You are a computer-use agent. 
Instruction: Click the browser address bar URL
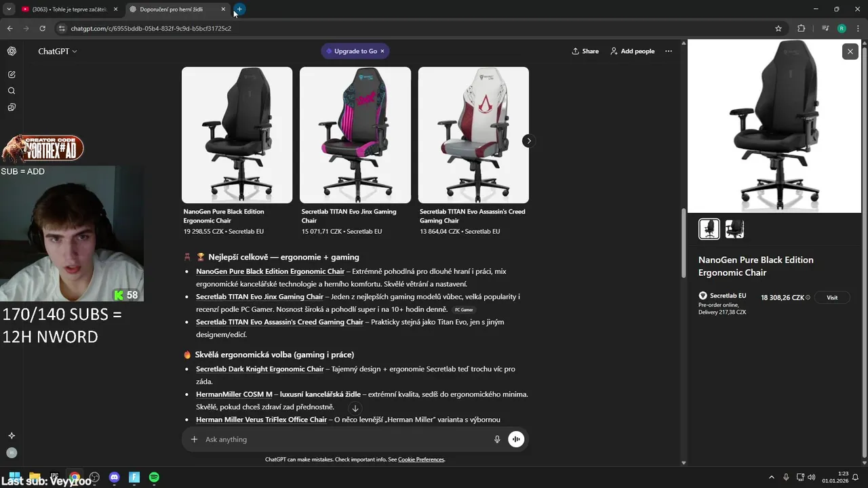tap(151, 28)
